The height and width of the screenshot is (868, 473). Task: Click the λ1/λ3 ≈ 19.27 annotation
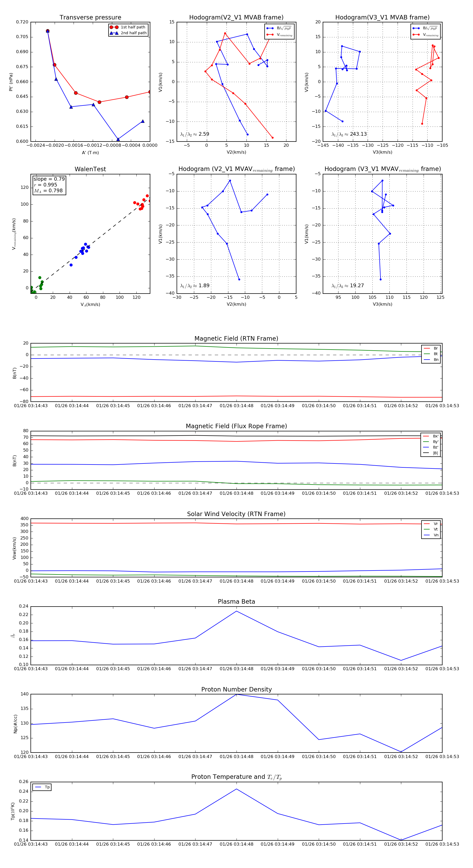click(x=348, y=286)
